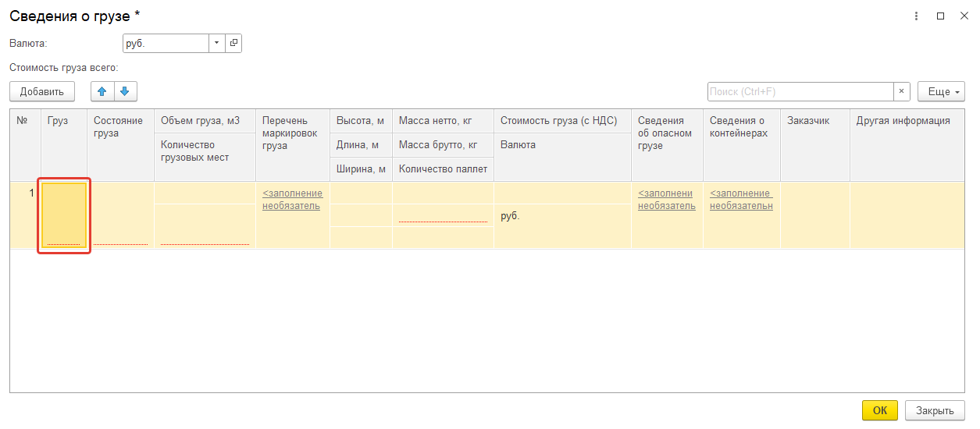Open container info optional-fill link
The width and height of the screenshot is (980, 429).
(741, 200)
